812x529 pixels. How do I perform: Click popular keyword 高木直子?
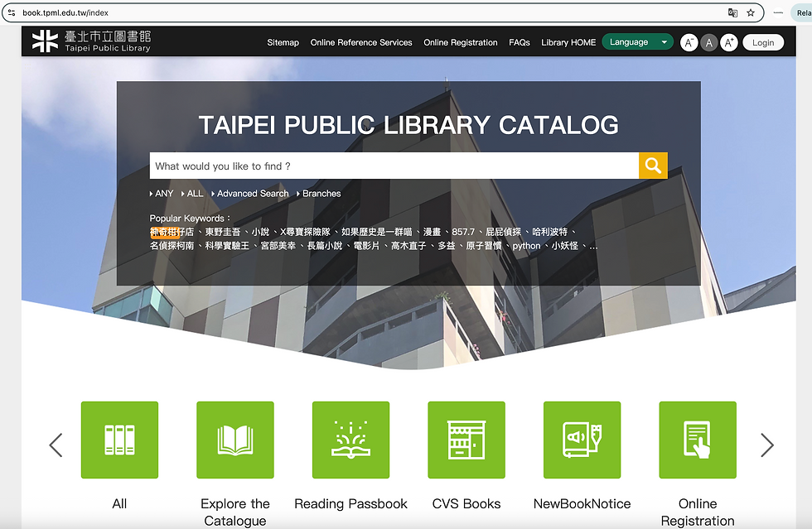(x=408, y=246)
